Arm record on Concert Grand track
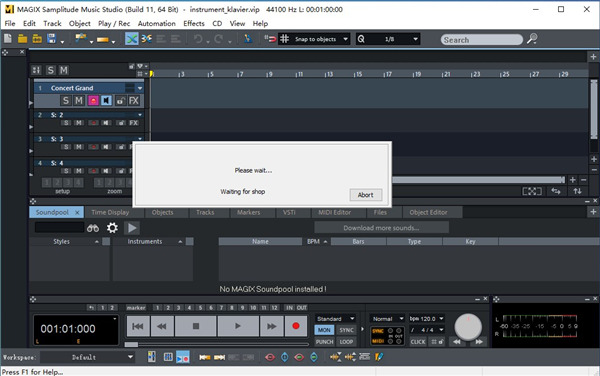Viewport: 600px width, 376px height. [x=93, y=101]
